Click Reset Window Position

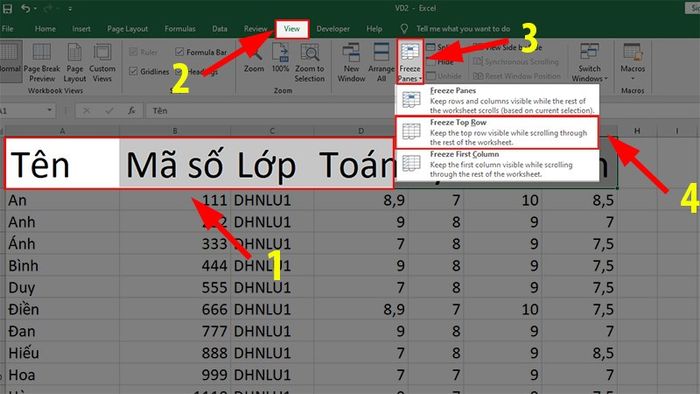[x=517, y=76]
